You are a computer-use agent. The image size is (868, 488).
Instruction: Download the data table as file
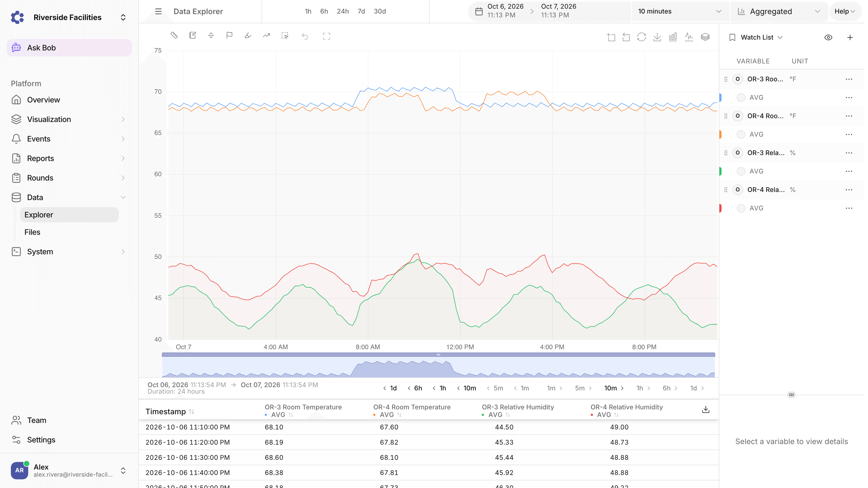point(706,410)
